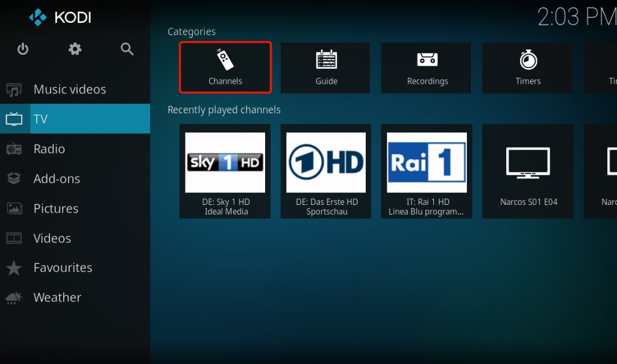
Task: Open the Pictures menu item
Action: [x=75, y=208]
